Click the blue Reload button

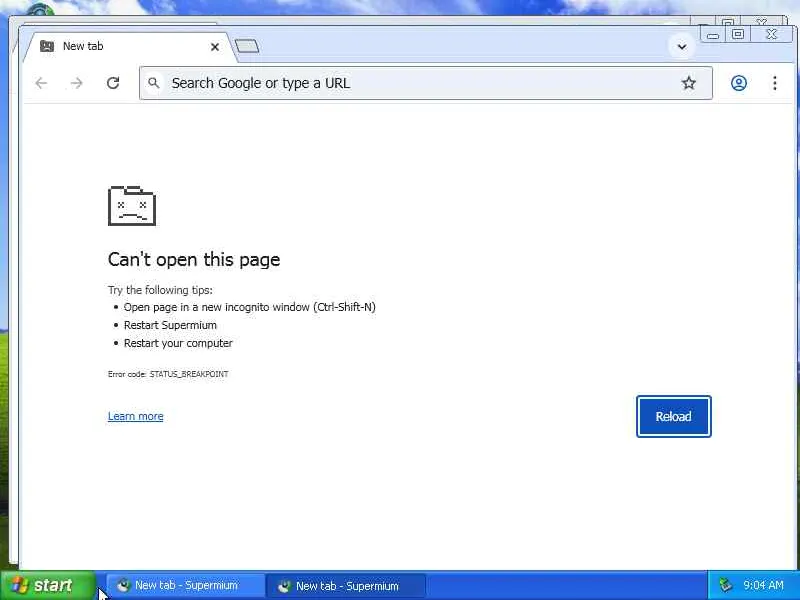point(673,416)
